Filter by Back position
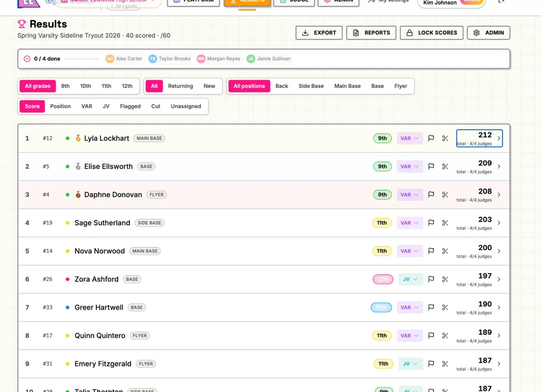 tap(282, 86)
